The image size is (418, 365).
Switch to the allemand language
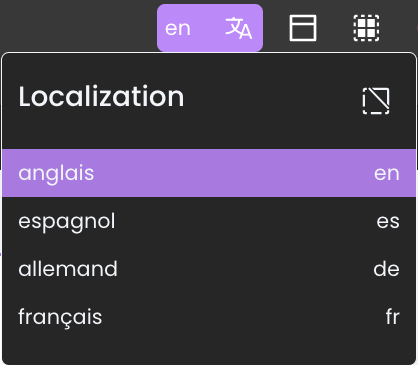[x=209, y=269]
